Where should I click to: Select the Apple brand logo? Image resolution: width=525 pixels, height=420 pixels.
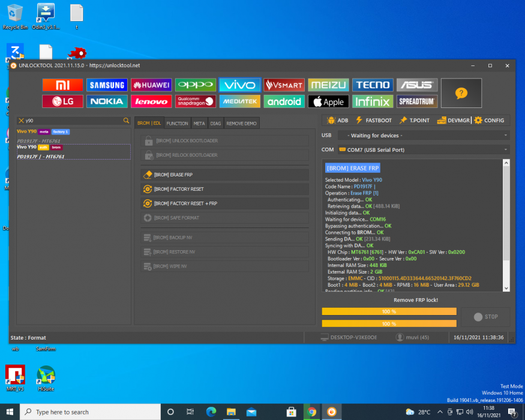(x=328, y=101)
